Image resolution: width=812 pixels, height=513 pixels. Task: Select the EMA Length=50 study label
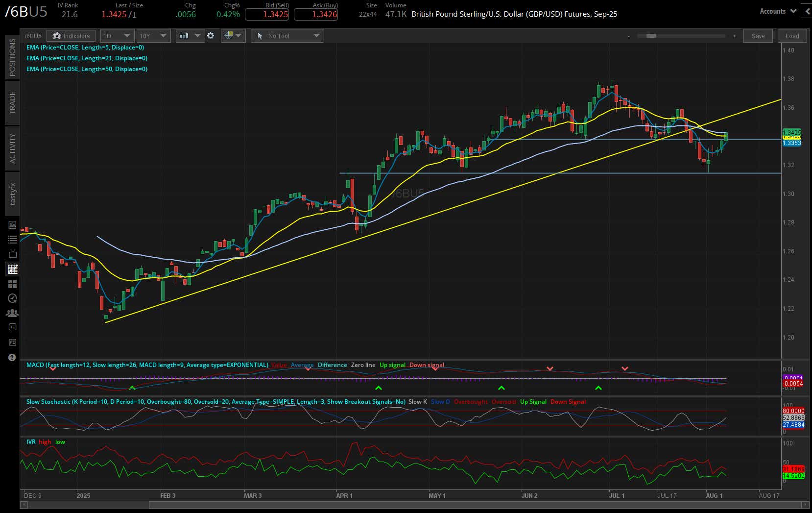87,69
